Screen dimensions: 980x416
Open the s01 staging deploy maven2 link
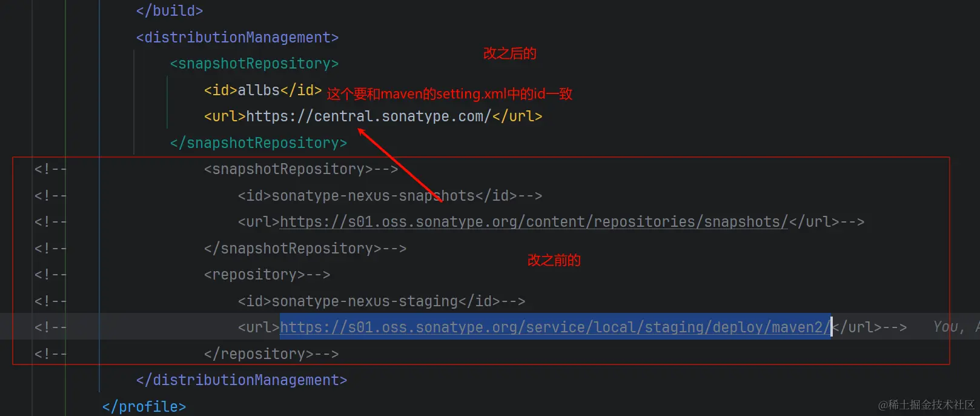555,327
